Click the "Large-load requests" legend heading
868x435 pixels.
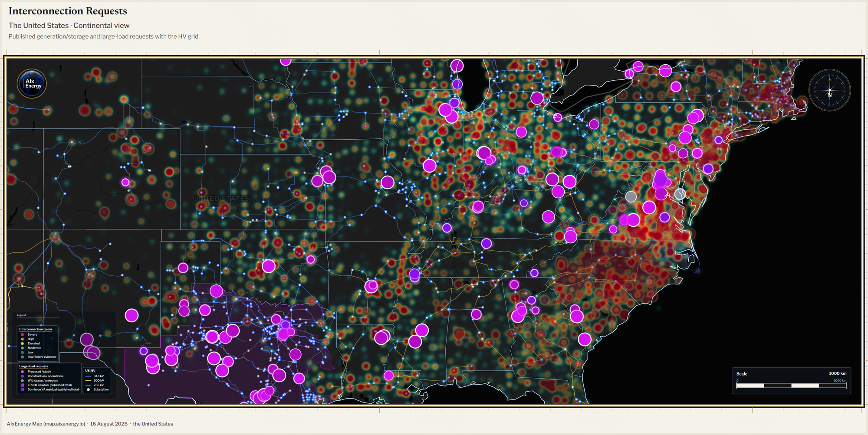coord(33,366)
